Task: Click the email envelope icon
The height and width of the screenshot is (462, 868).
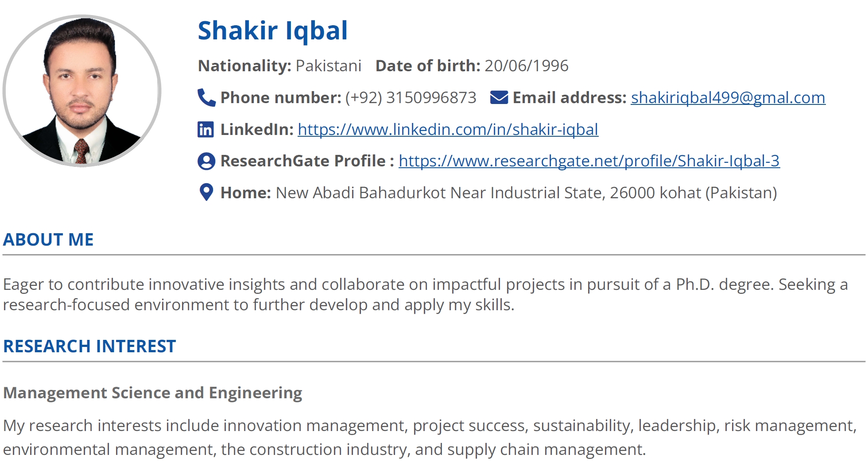Action: (499, 97)
